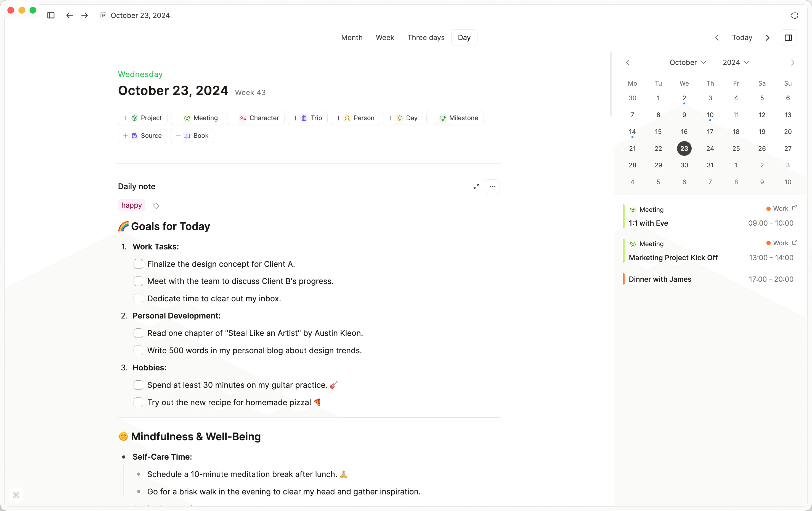The width and height of the screenshot is (812, 511).
Task: Click the Today button
Action: pos(742,38)
